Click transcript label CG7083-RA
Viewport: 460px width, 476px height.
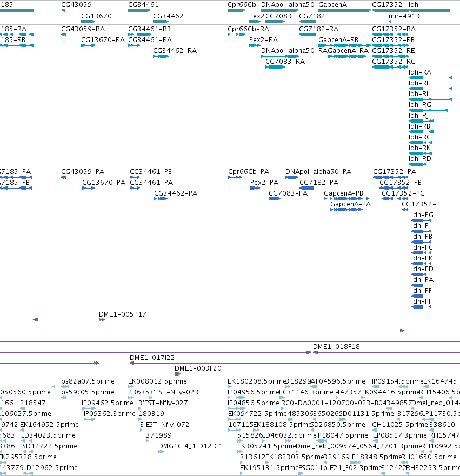285,62
